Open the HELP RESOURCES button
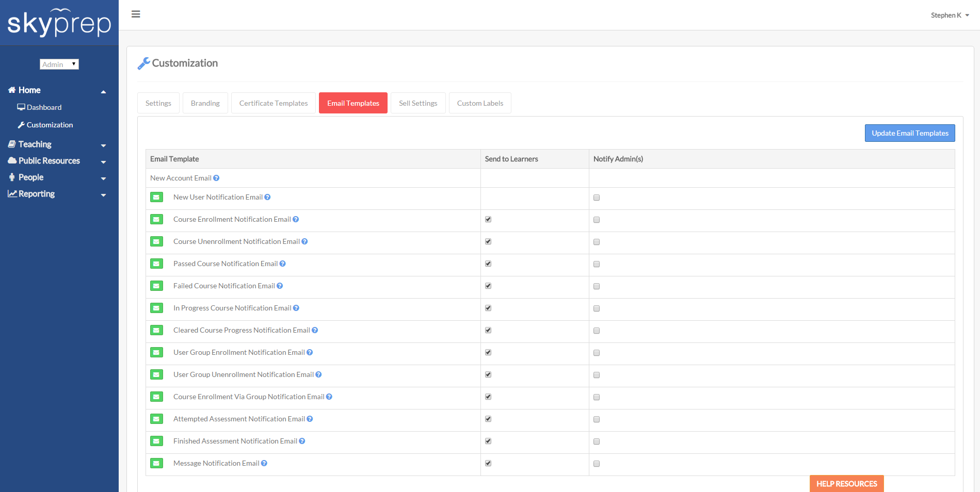 click(x=846, y=484)
